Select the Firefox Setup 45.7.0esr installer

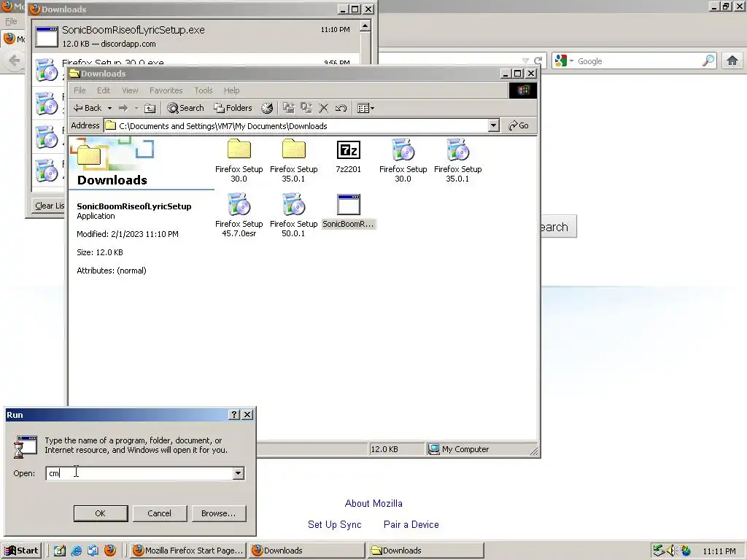239,215
